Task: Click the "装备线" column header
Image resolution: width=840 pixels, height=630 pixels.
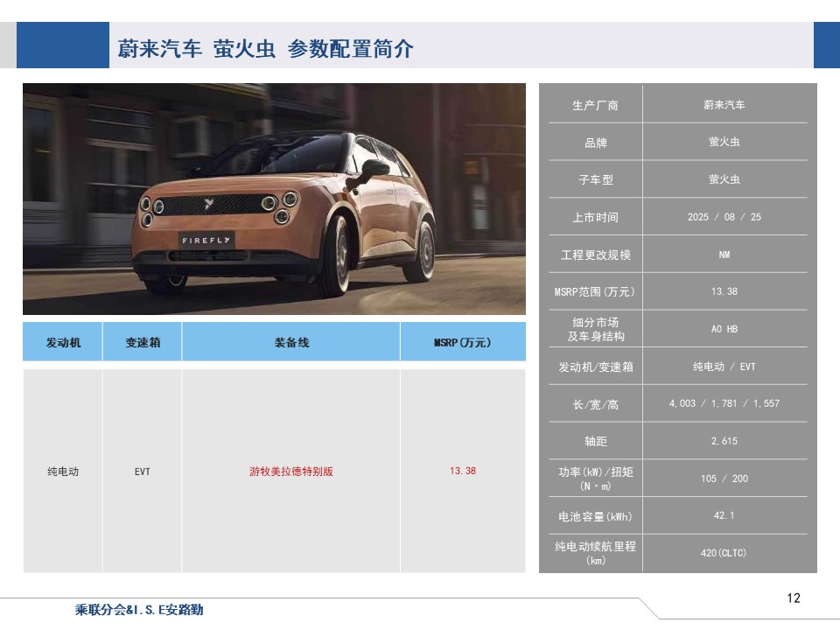Action: tap(291, 342)
